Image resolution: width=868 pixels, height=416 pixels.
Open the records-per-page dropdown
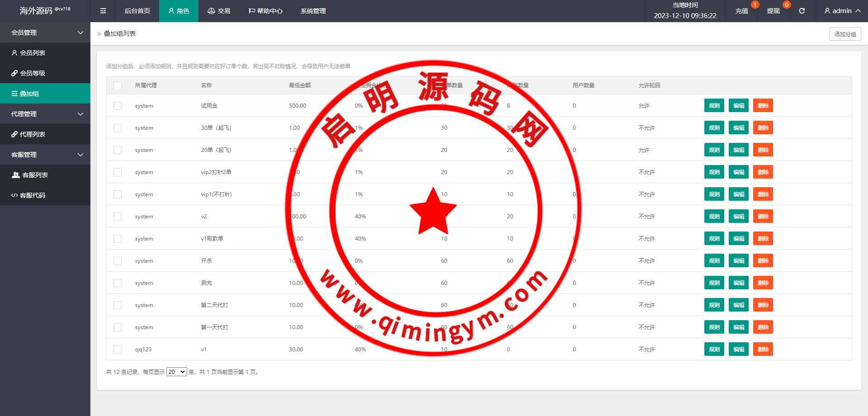pos(176,372)
